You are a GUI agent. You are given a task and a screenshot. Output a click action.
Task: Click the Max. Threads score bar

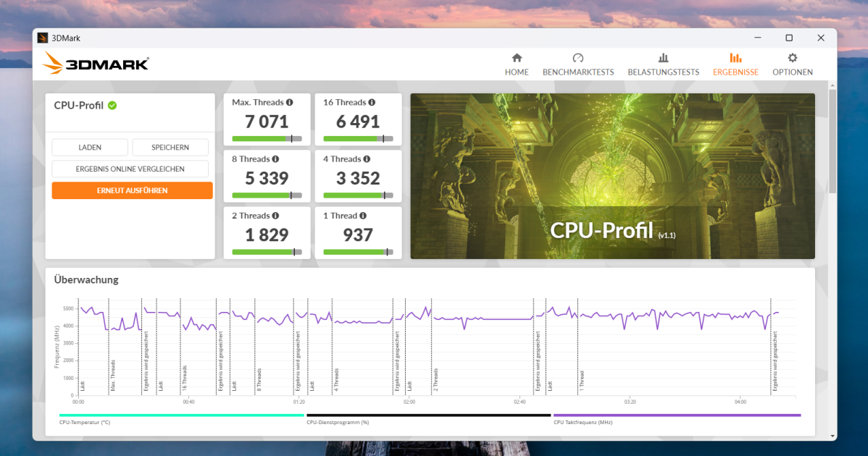coord(267,139)
